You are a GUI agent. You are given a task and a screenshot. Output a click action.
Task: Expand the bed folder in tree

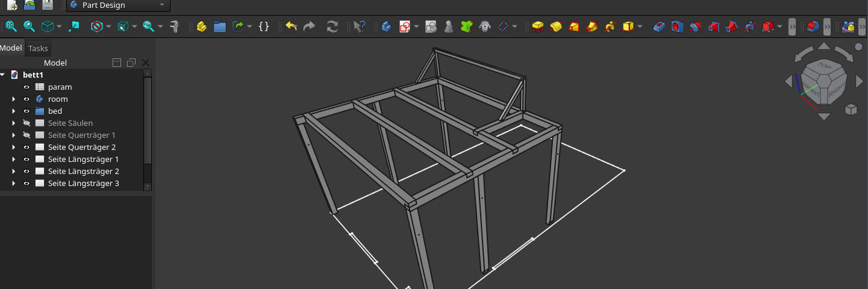tap(13, 111)
